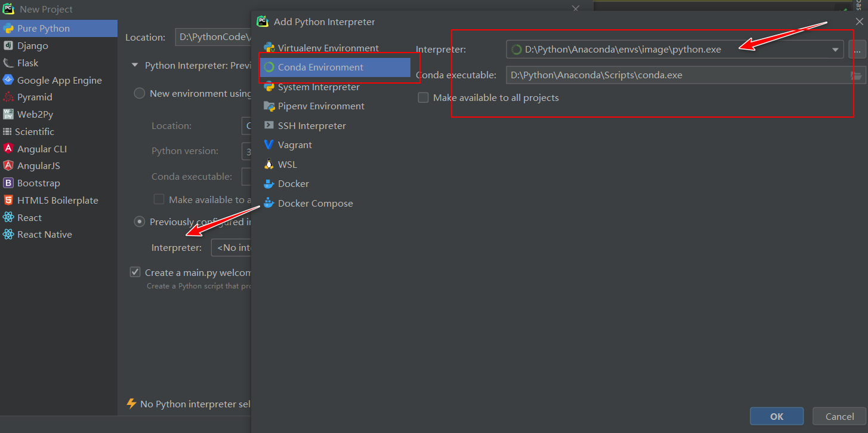Click the new environment Location field
The image size is (868, 433).
tap(246, 125)
